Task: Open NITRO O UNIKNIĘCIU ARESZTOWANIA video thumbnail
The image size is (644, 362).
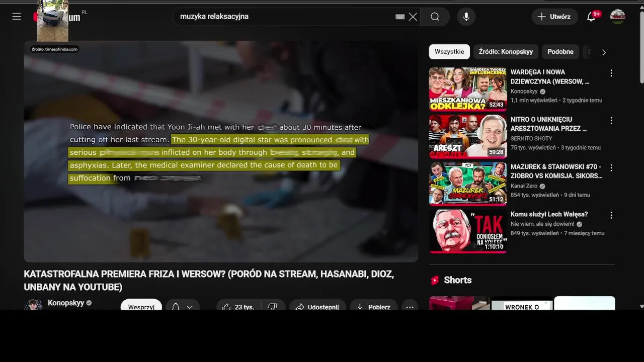Action: [468, 136]
